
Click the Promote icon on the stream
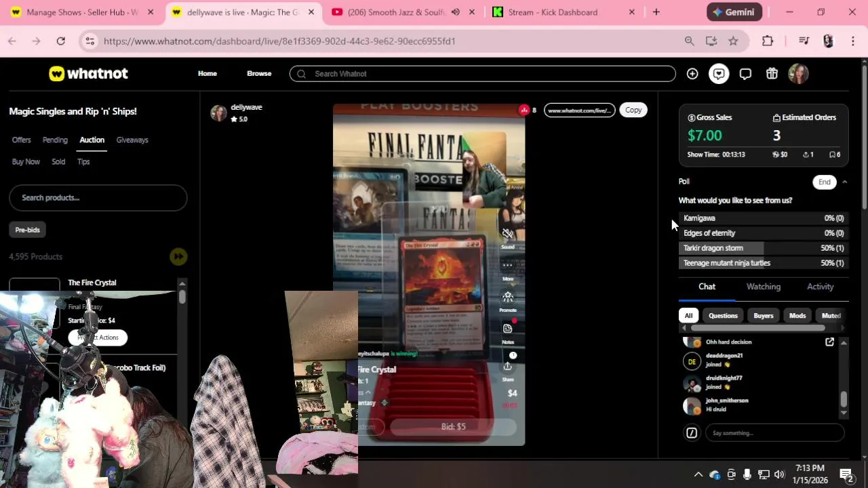pos(507,296)
